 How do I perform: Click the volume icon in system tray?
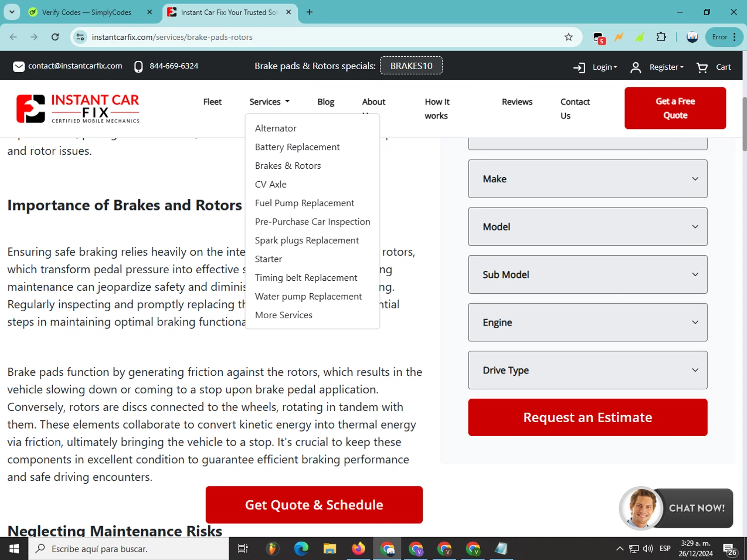click(x=648, y=549)
